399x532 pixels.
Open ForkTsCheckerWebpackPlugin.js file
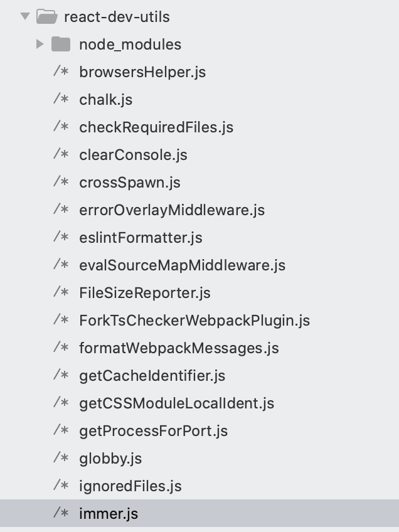tap(194, 320)
